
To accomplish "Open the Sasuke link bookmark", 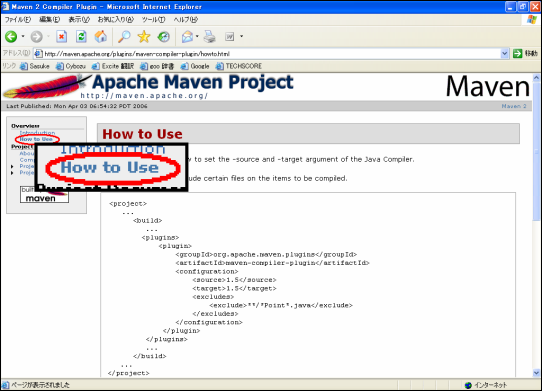I will coord(35,66).
